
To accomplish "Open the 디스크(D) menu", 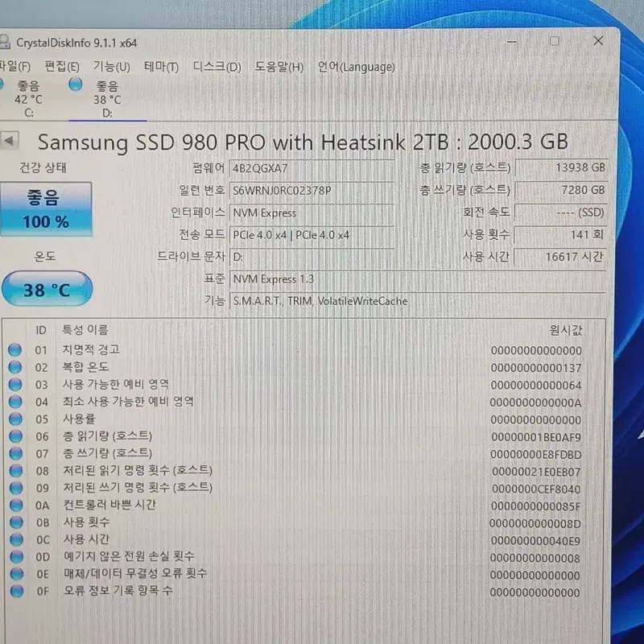I will pyautogui.click(x=217, y=67).
